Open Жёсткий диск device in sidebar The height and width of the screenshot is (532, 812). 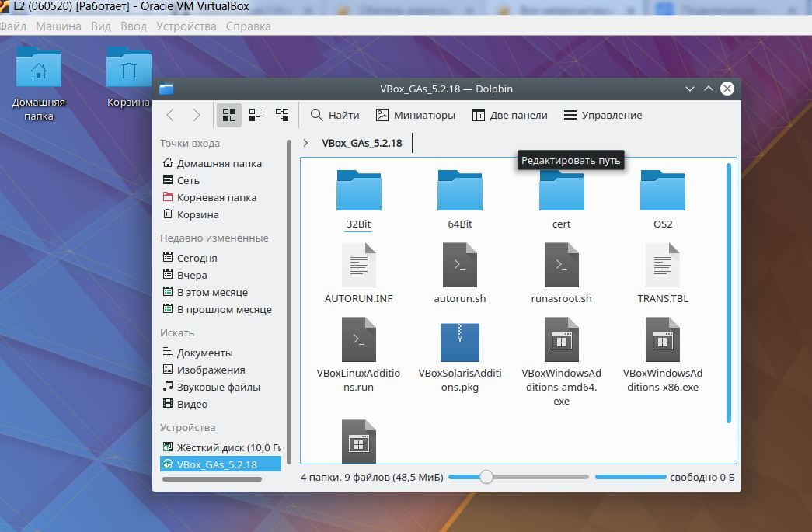[x=221, y=447]
